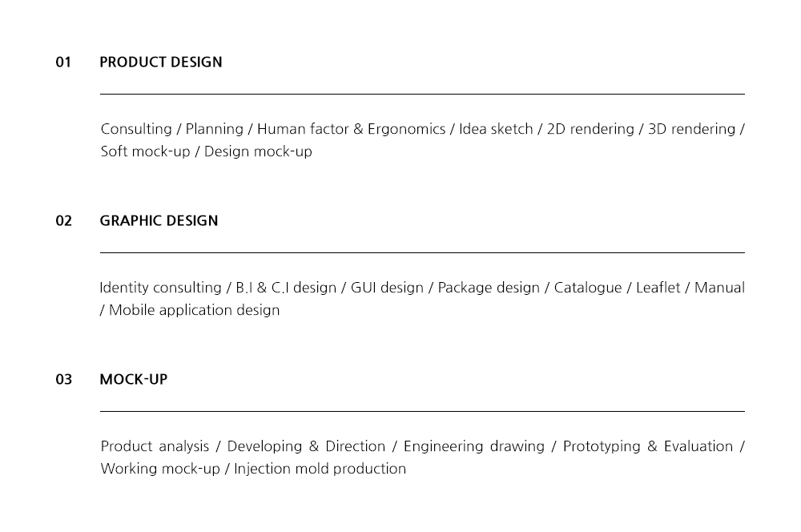Click the 'Idea sketch' text
The image size is (801, 532).
496,129
